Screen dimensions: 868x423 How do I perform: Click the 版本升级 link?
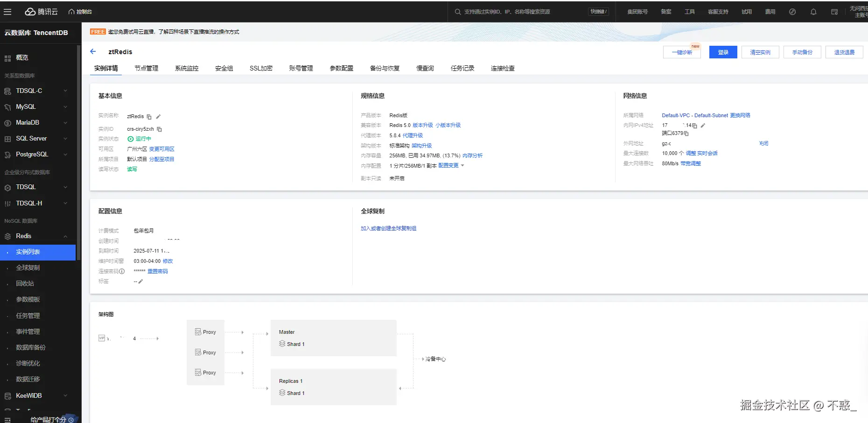[423, 125]
